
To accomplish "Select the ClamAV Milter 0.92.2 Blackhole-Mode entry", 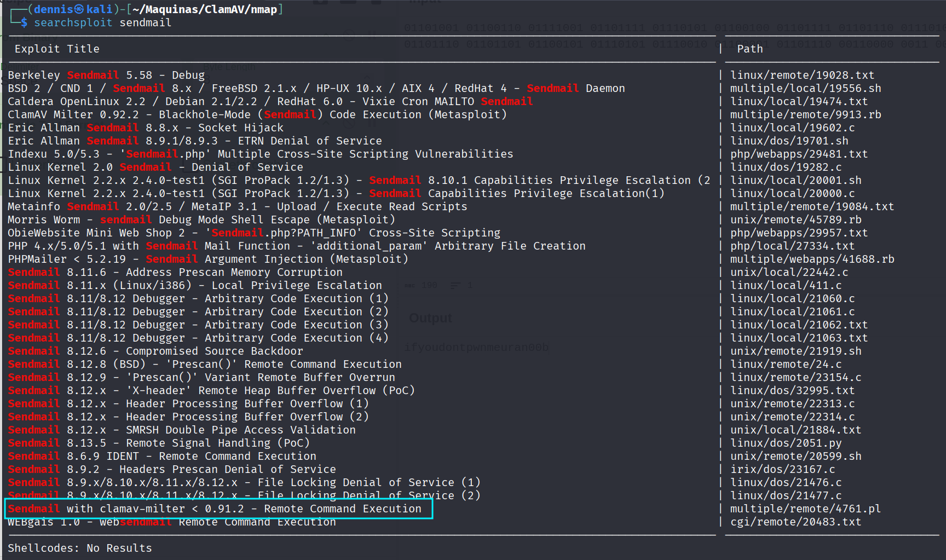I will pos(257,114).
